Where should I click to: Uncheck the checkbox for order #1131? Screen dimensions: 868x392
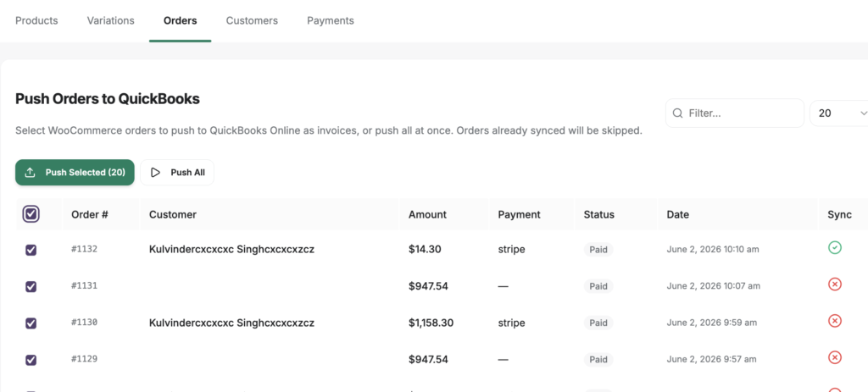[31, 286]
